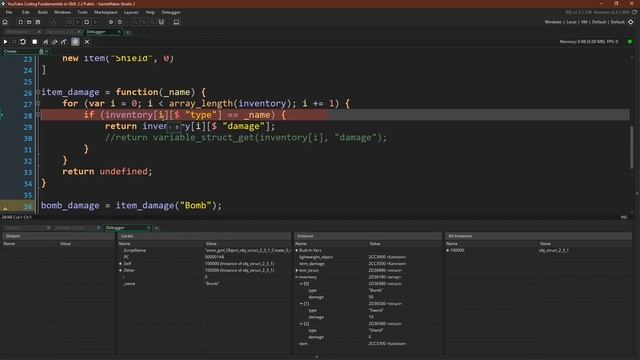640x360 pixels.
Task: Select the ScriptName local variable row
Action: click(204, 250)
